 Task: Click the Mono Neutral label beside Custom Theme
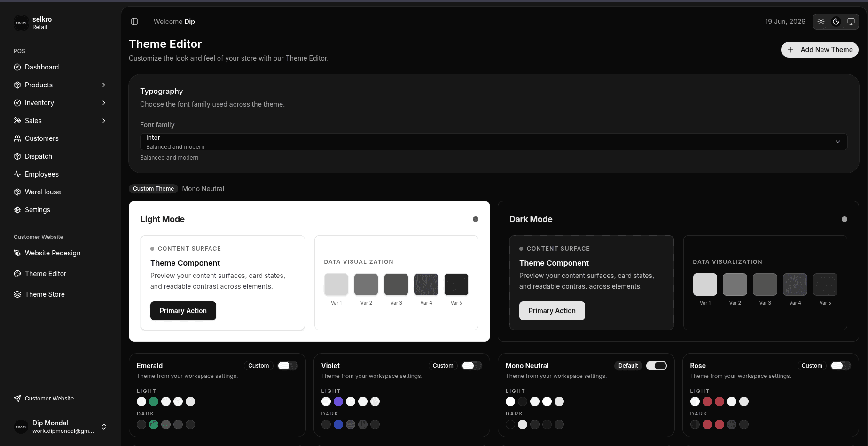pos(203,189)
